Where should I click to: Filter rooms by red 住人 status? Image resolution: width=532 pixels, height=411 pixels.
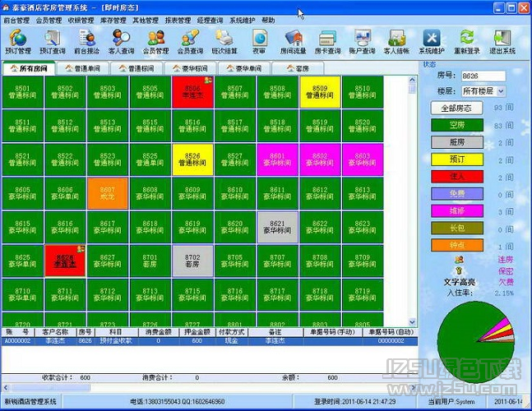[457, 177]
